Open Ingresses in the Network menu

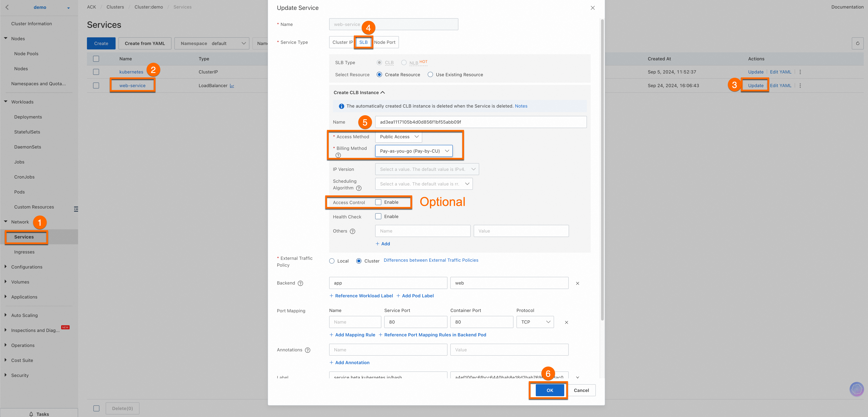(24, 252)
